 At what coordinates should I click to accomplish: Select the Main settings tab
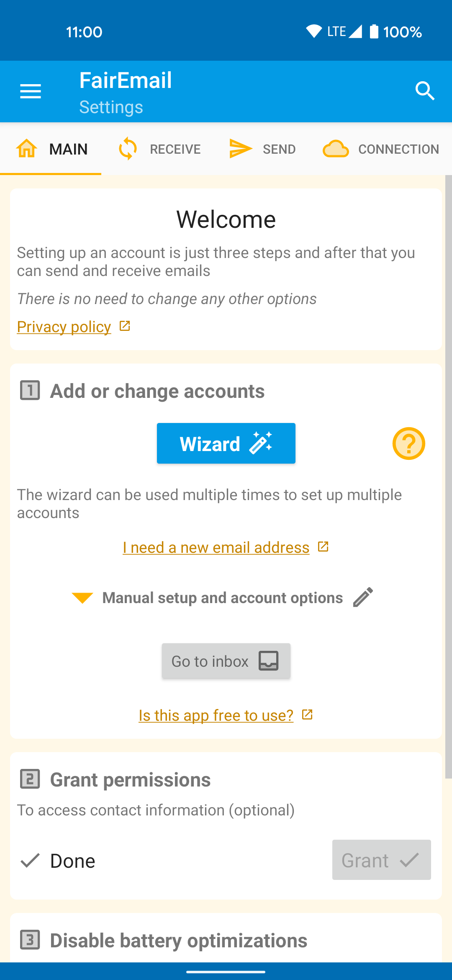point(51,149)
